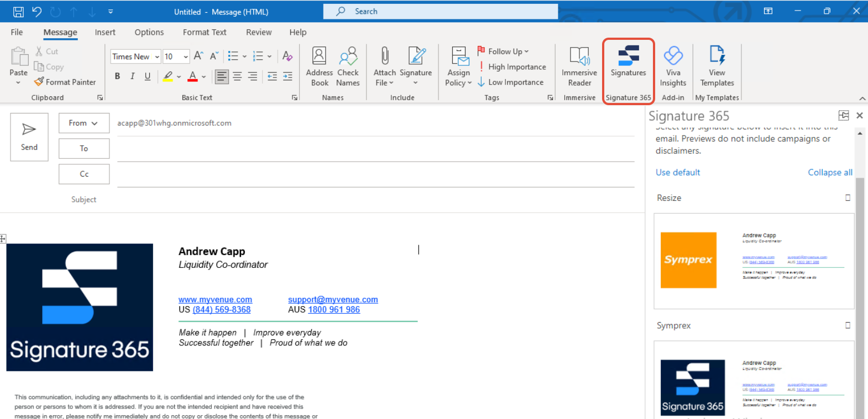Open the Signatures button from Signature 365
Screen dimensions: 868x419
coord(629,62)
